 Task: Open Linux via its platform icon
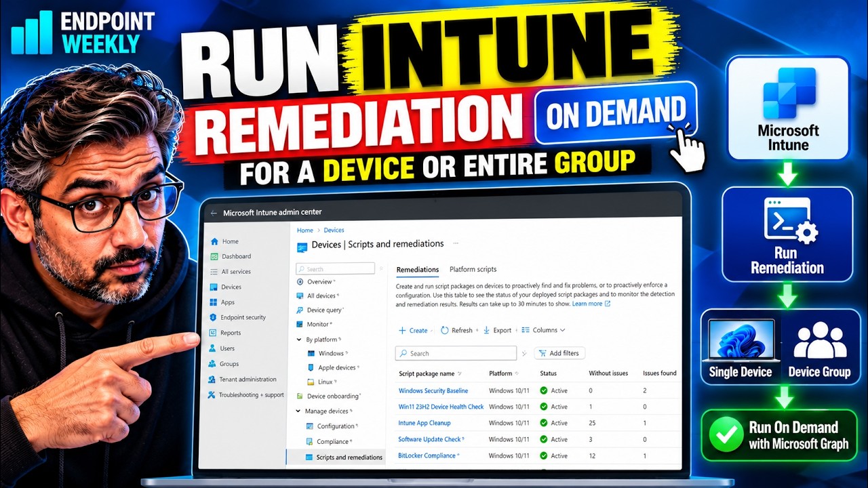click(311, 382)
